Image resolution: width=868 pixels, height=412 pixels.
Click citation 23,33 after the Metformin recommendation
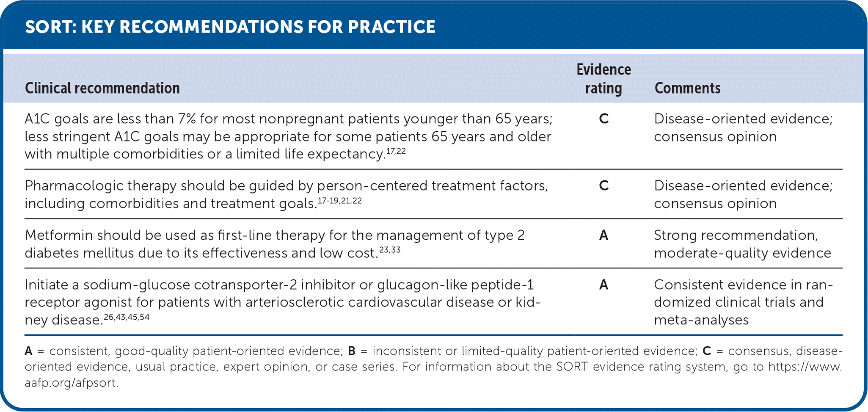point(389,250)
